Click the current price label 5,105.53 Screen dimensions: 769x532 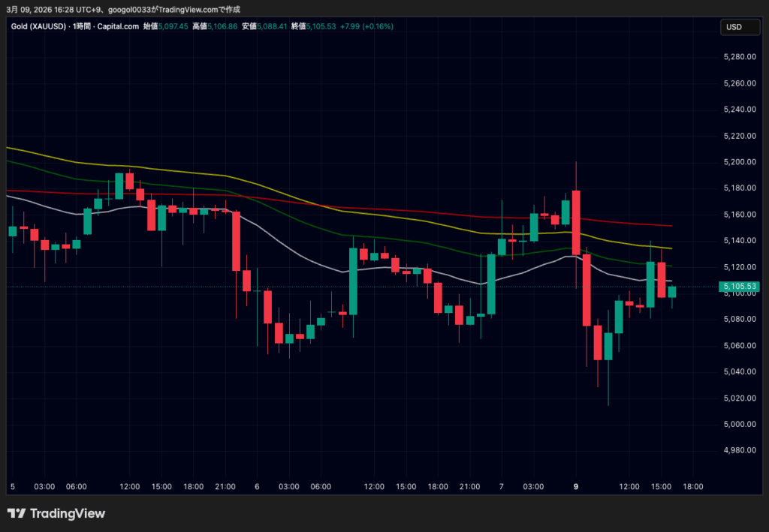click(738, 287)
